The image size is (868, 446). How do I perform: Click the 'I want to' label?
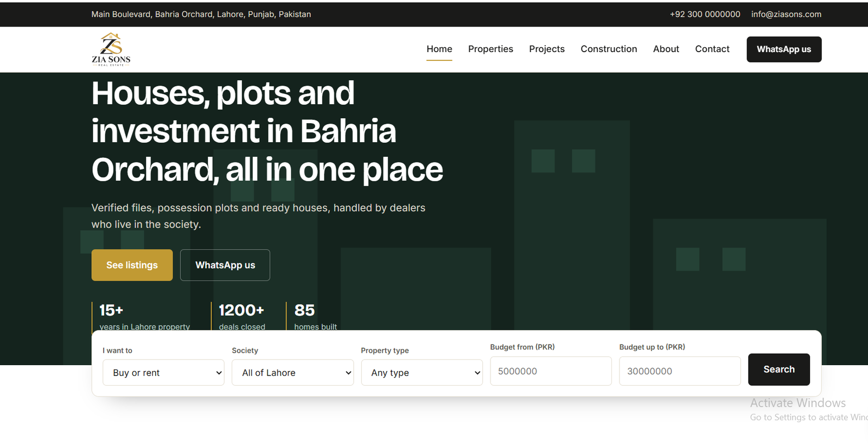[x=117, y=351]
